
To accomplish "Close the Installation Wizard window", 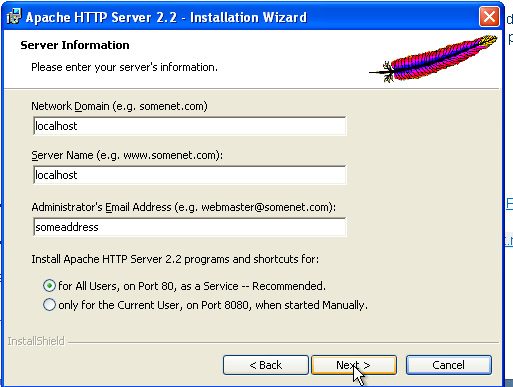I will click(x=489, y=16).
